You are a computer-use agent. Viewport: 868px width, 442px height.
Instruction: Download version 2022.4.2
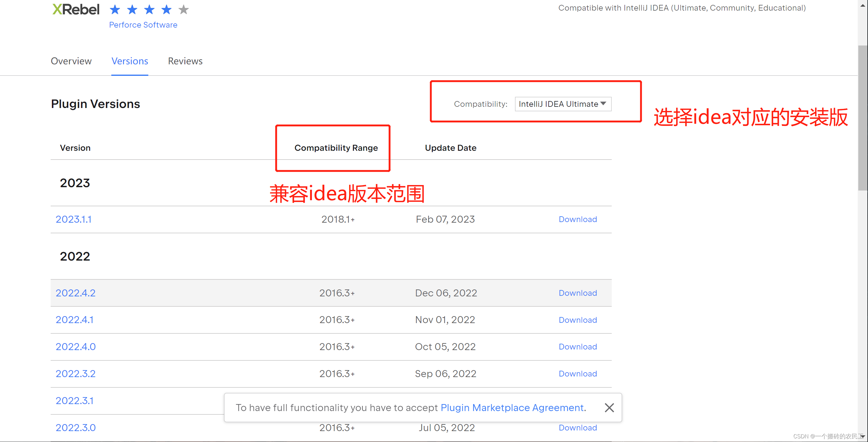tap(578, 293)
